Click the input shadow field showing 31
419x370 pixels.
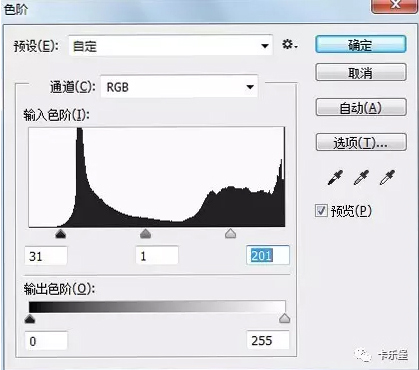(46, 256)
